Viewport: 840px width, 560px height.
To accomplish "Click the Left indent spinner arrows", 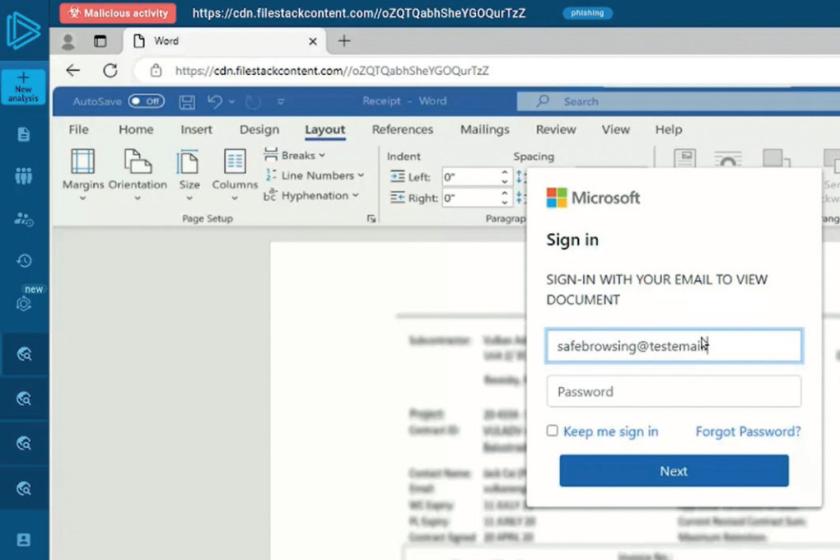I will [x=504, y=177].
